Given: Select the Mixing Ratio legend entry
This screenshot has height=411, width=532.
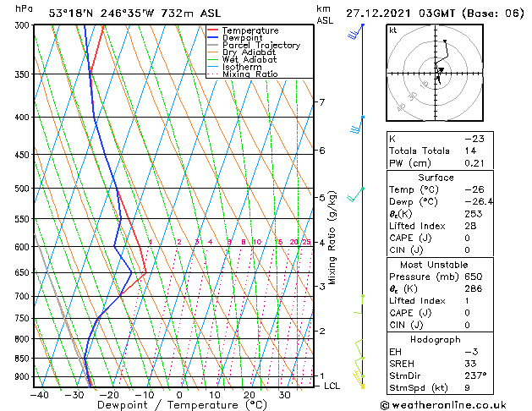Looking at the screenshot, I should [x=250, y=74].
